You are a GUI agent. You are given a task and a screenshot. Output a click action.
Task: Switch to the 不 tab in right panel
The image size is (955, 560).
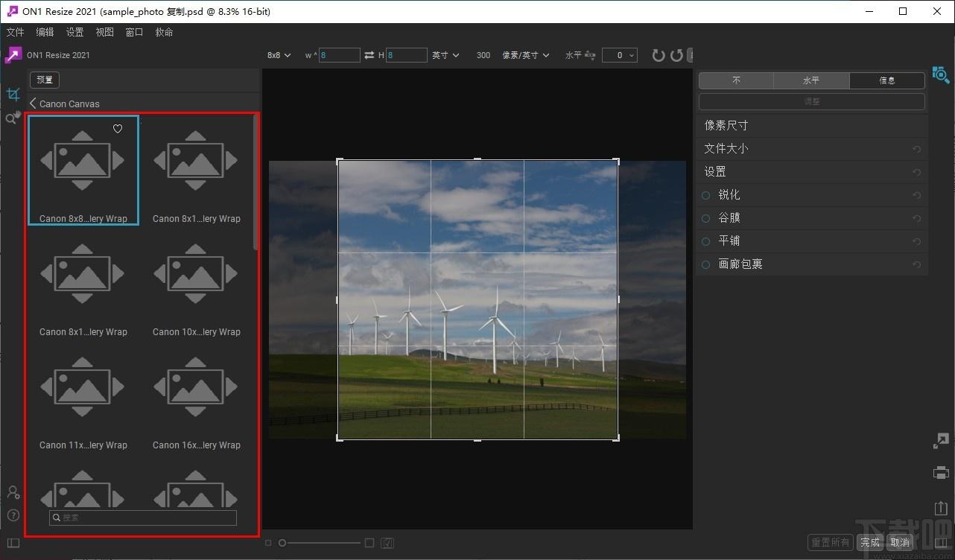pyautogui.click(x=736, y=80)
